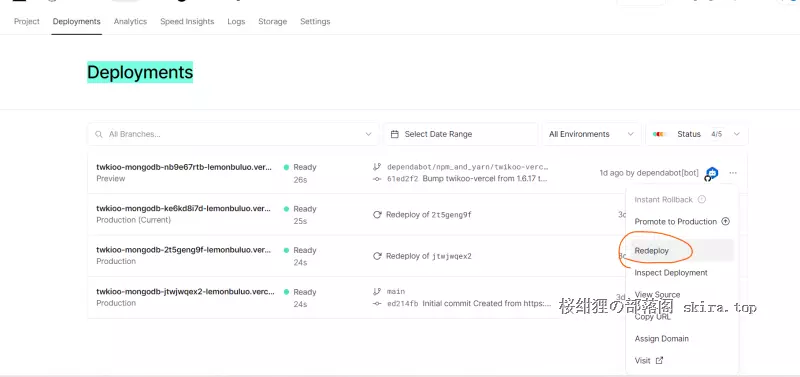Click the search magnifier icon

click(99, 134)
